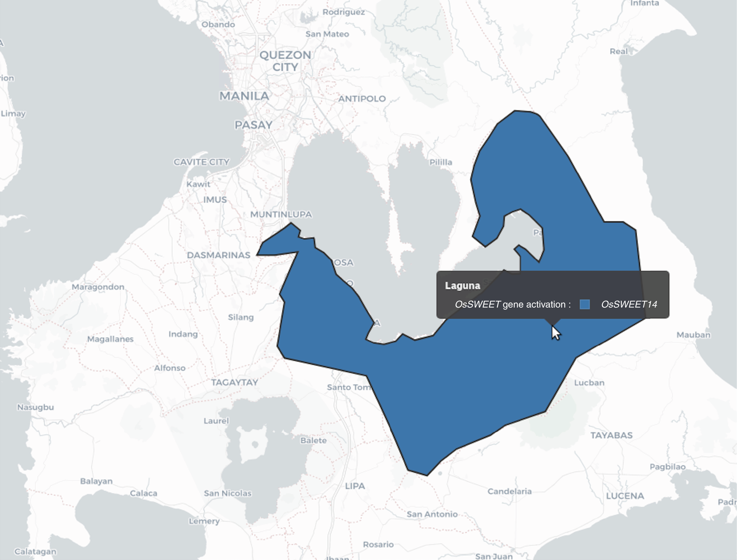
Task: Click the Manila map label
Action: click(244, 96)
